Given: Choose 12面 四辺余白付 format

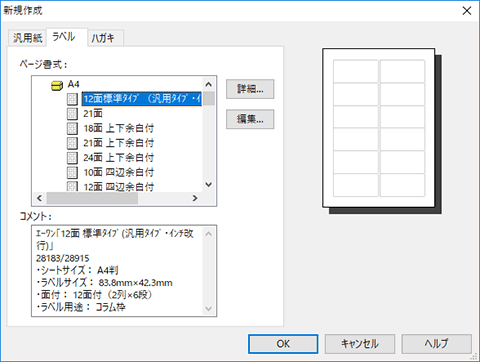Looking at the screenshot, I should coord(119,186).
